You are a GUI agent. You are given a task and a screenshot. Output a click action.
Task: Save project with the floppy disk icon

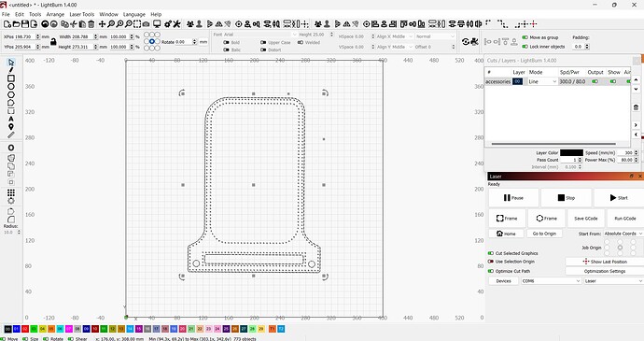pos(25,24)
